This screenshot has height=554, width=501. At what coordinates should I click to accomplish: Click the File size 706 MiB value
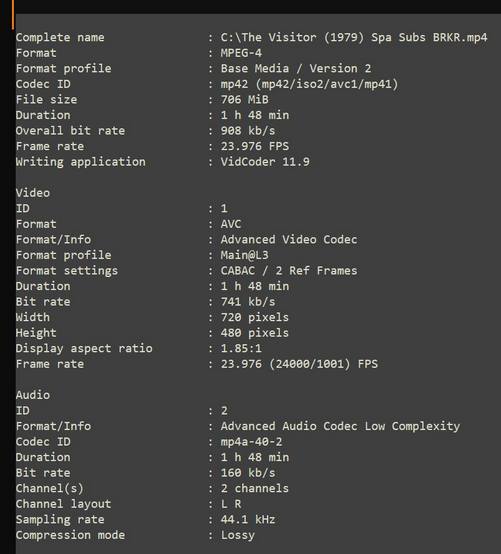(244, 100)
